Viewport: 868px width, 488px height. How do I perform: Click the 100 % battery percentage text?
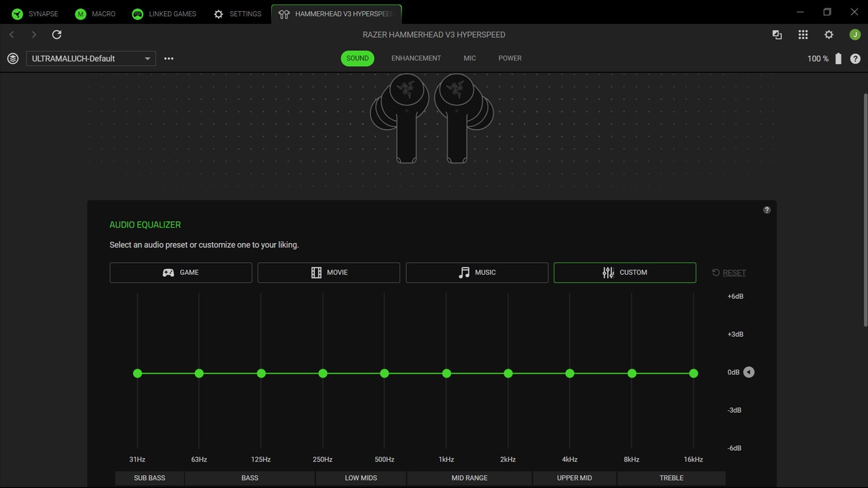pos(818,59)
